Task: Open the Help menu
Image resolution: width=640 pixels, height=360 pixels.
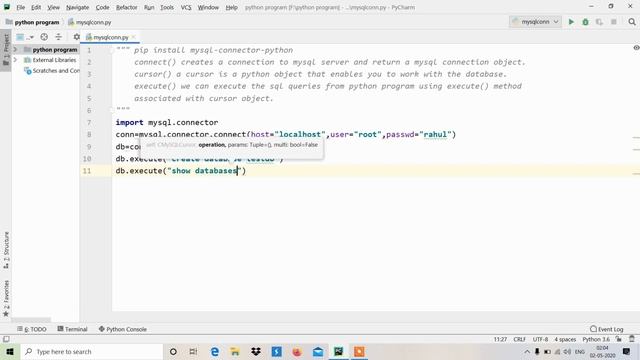Action: click(231, 7)
